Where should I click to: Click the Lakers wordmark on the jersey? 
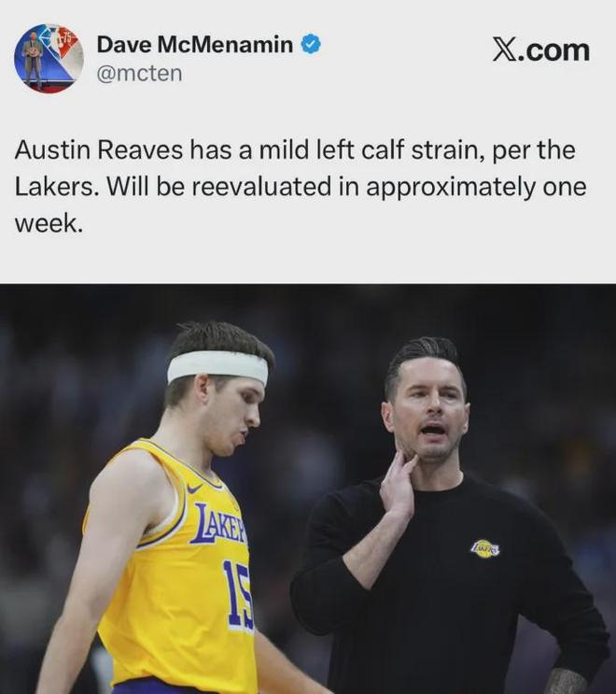pos(219,523)
